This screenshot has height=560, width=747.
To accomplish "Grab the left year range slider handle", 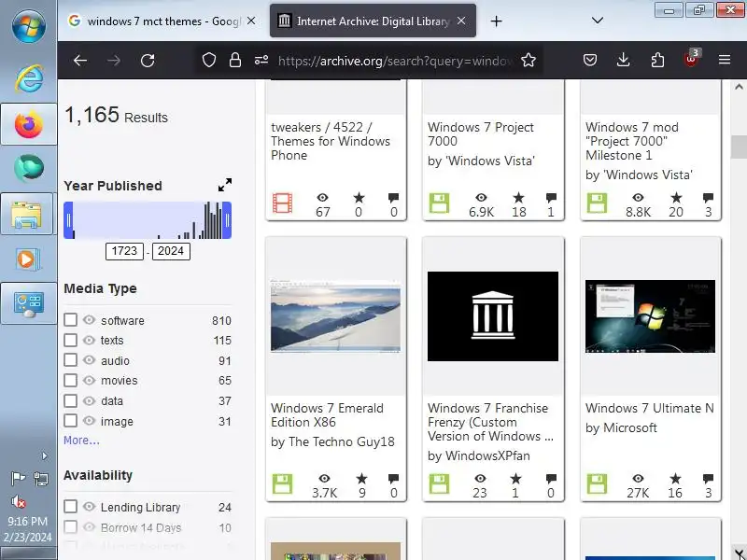I will [68, 220].
